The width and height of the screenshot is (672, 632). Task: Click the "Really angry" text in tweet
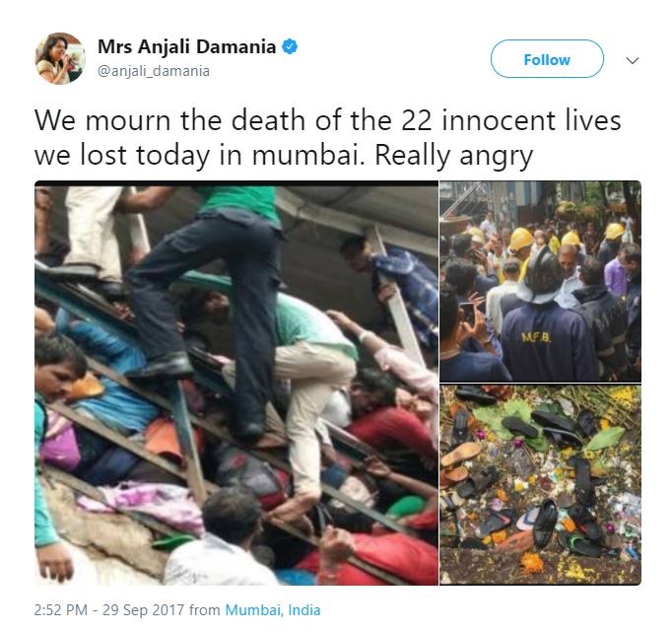point(454,155)
